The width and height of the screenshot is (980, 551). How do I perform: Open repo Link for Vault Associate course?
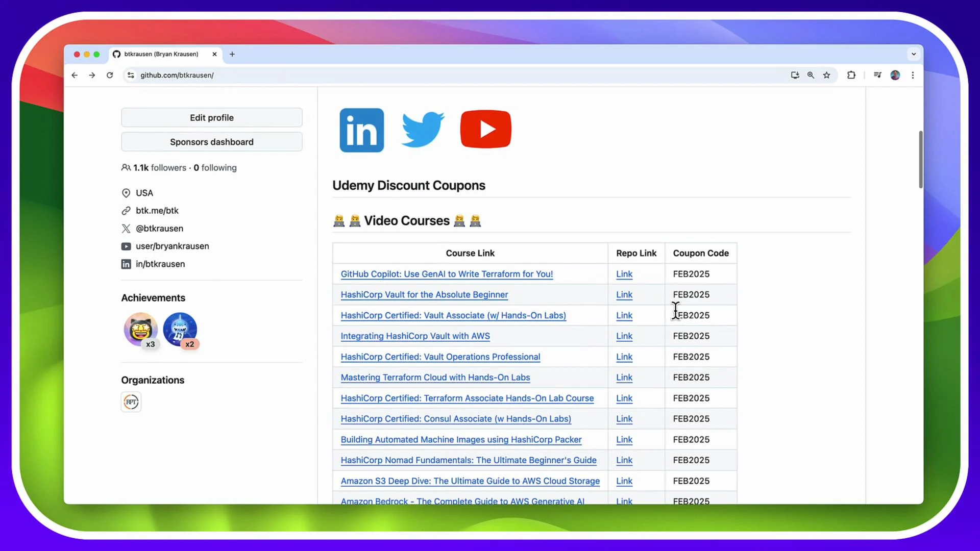coord(624,315)
